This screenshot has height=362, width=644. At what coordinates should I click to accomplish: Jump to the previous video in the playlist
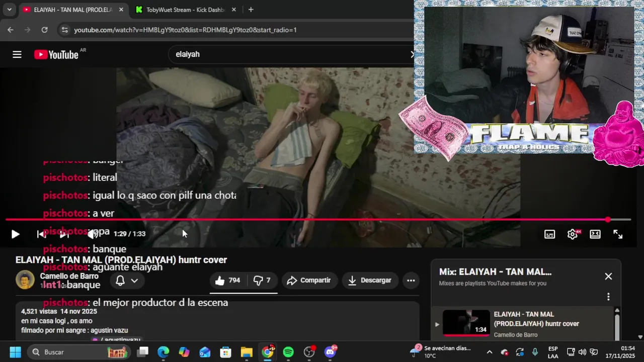point(41,234)
